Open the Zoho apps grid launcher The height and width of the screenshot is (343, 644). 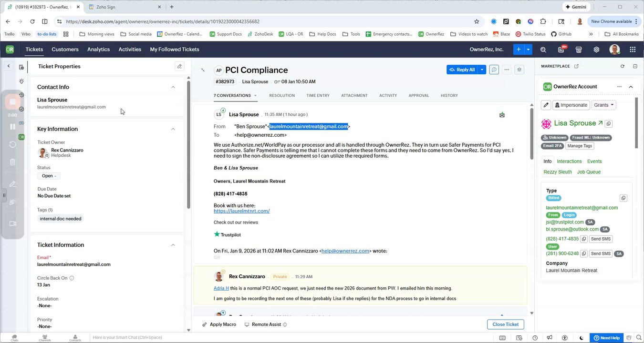(x=633, y=50)
